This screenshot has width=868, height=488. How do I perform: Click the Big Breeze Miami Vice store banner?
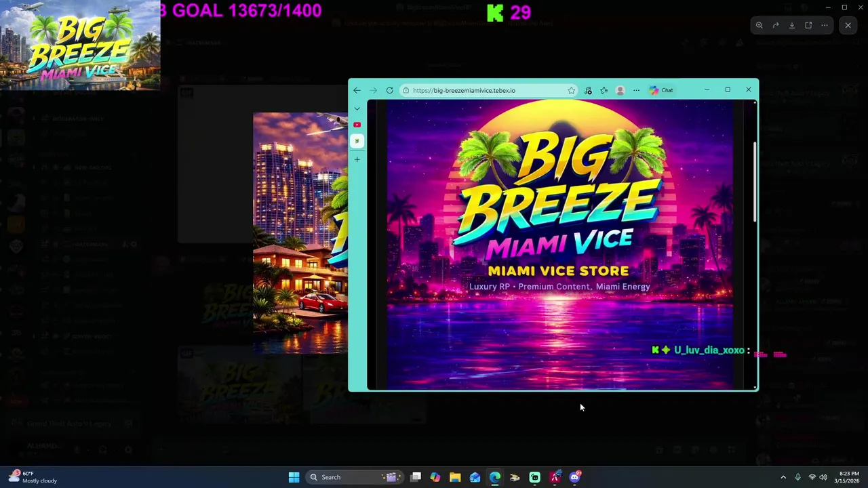click(559, 244)
